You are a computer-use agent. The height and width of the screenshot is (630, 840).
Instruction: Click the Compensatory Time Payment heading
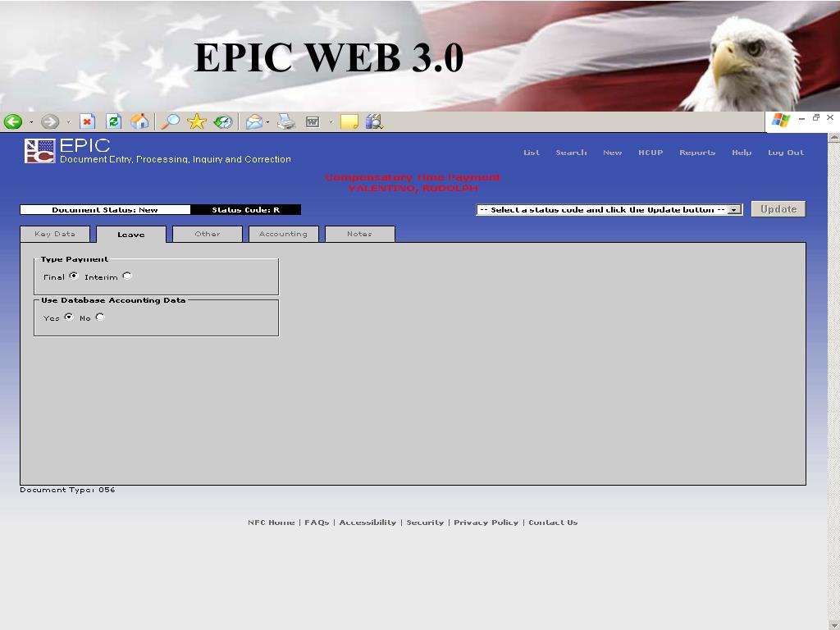[413, 177]
